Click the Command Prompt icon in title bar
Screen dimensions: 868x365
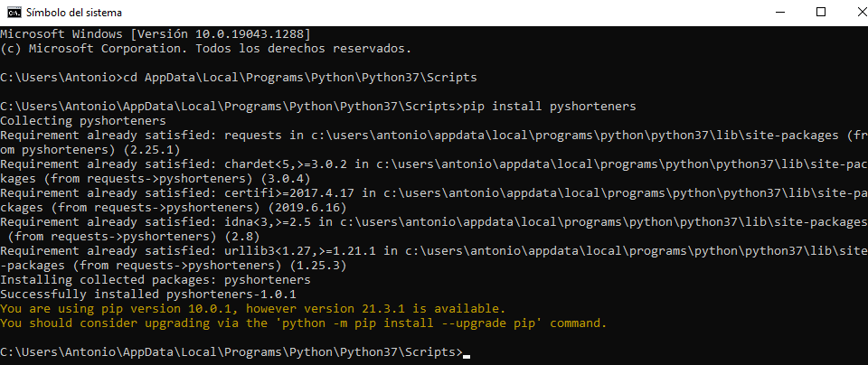[14, 13]
